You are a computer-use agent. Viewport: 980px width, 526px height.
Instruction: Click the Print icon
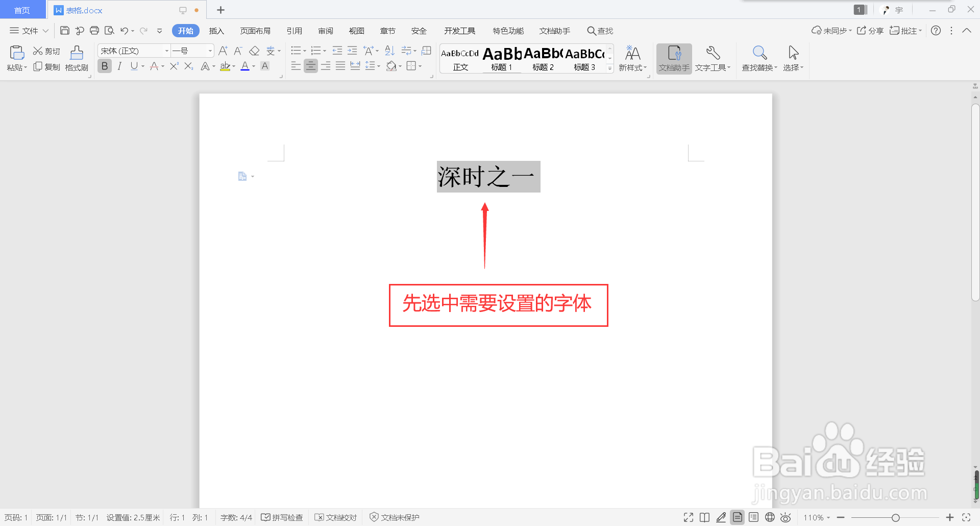click(94, 31)
